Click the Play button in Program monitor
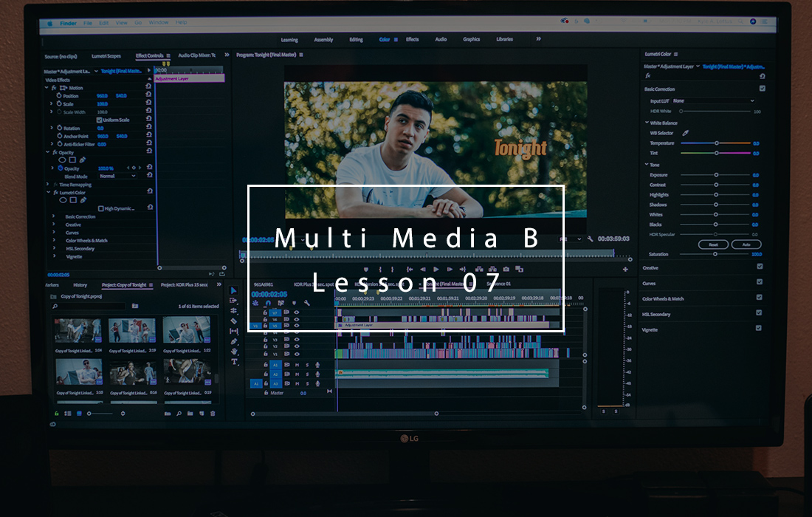The height and width of the screenshot is (517, 812). (x=436, y=270)
